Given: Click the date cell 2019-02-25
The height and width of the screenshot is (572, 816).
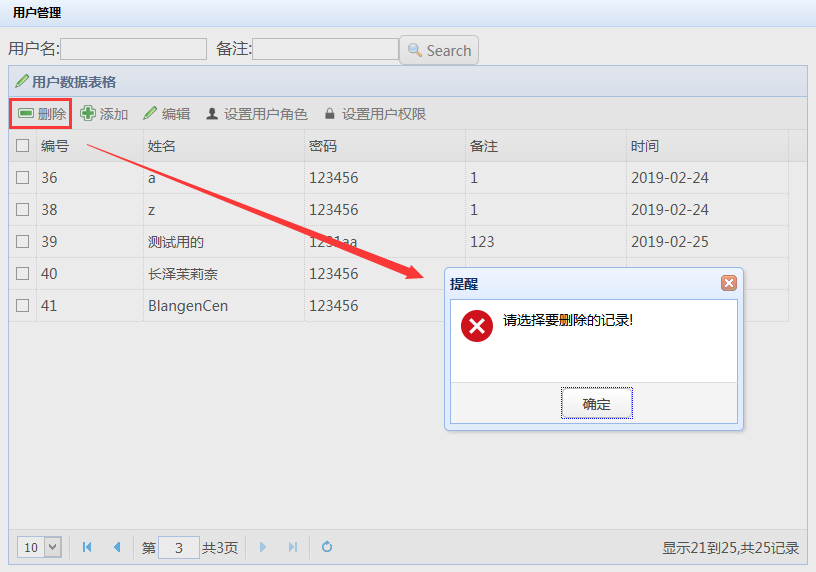Looking at the screenshot, I should coord(670,242).
